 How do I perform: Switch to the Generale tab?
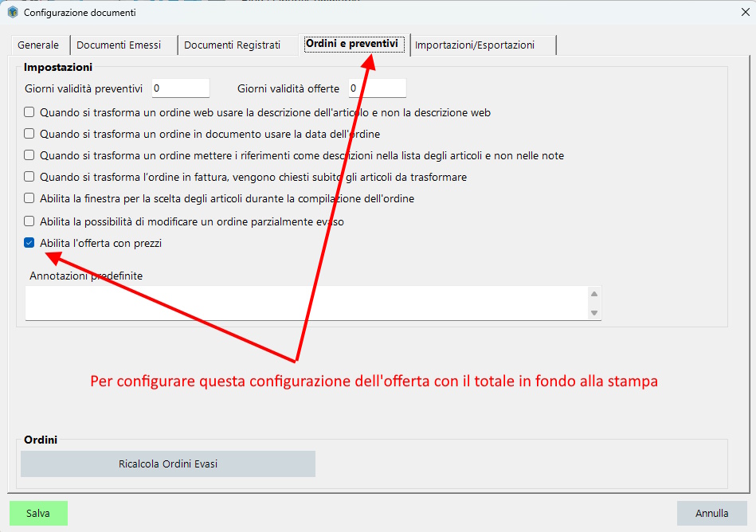[x=38, y=45]
